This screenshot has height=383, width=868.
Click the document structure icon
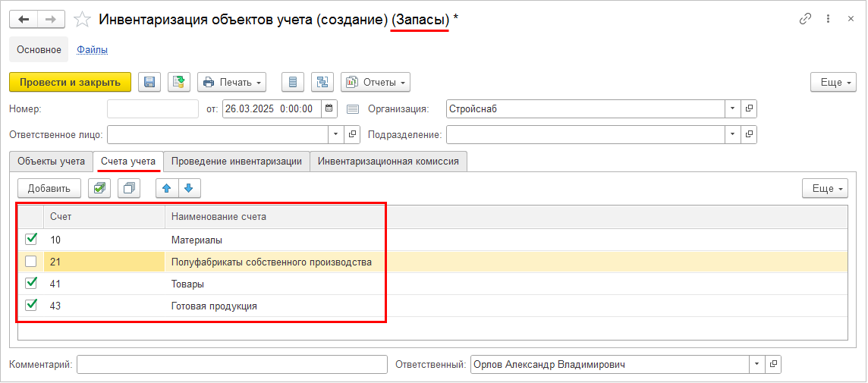[x=323, y=82]
